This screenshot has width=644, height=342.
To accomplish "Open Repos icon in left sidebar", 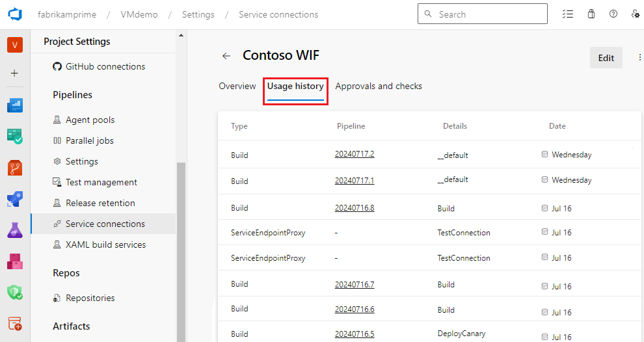I will [x=14, y=168].
